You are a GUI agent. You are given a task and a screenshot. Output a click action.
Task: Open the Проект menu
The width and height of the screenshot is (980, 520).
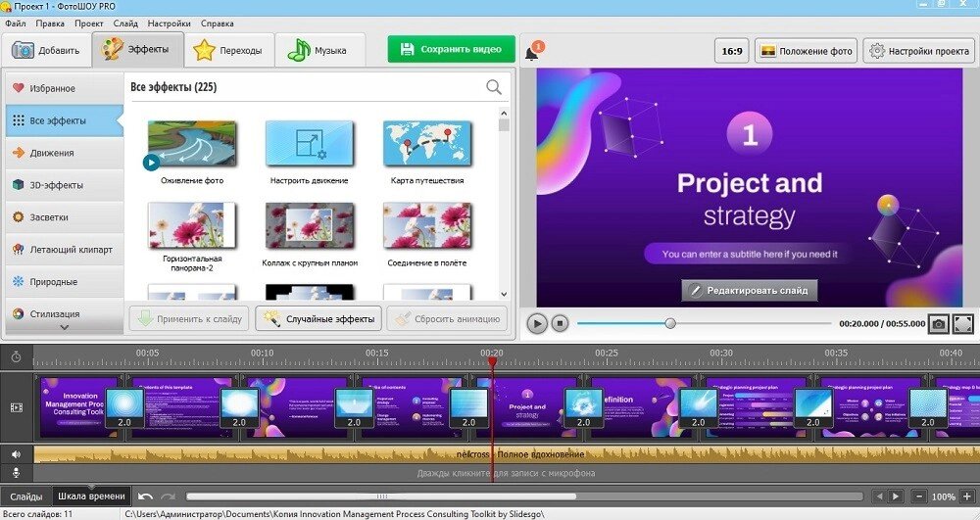[x=89, y=24]
